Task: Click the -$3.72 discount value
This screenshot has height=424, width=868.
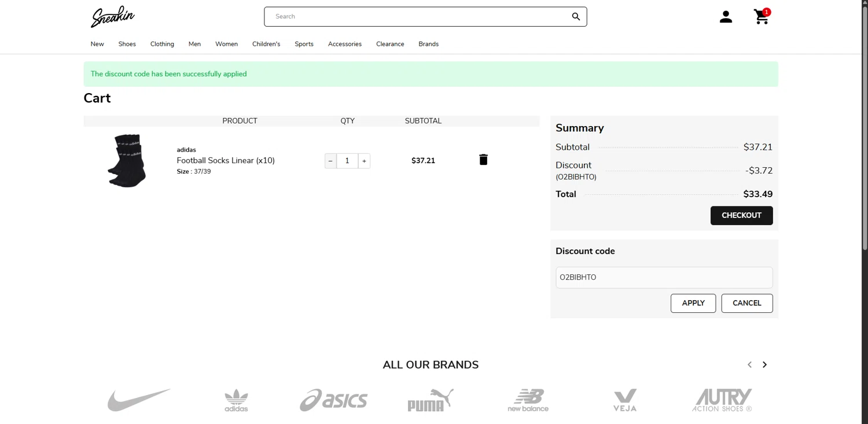Action: (x=759, y=171)
